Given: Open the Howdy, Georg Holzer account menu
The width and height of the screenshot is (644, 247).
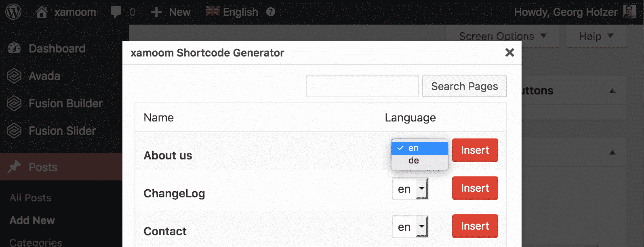Looking at the screenshot, I should [566, 12].
